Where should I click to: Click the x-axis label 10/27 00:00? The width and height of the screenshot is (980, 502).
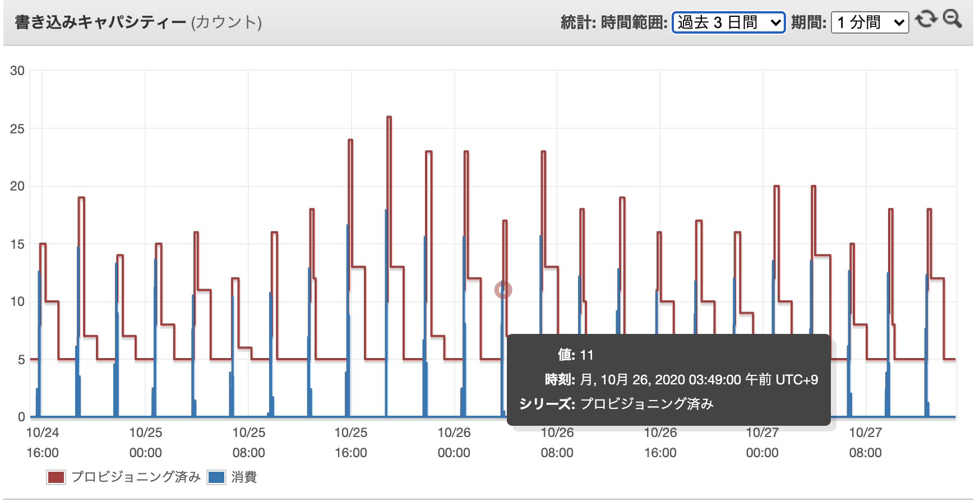762,443
